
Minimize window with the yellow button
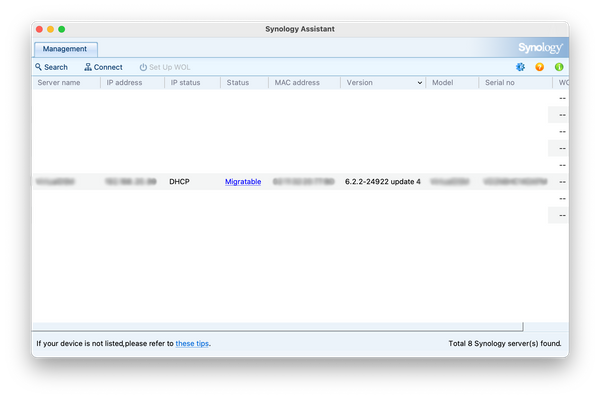(51, 29)
